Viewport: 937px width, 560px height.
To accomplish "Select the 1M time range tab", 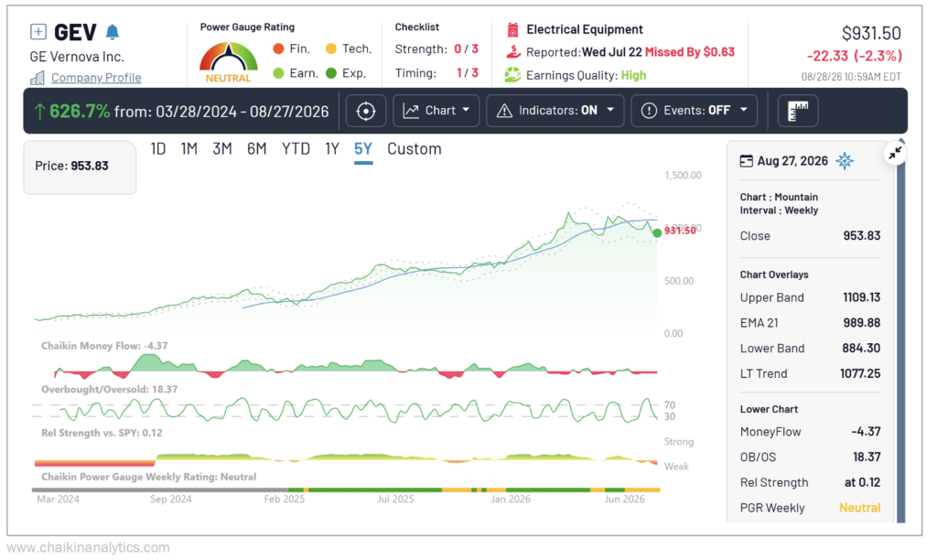I will pyautogui.click(x=188, y=149).
